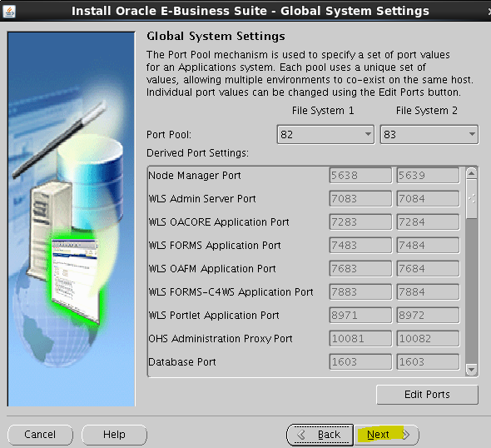
Task: Click the Edit Ports button
Action: pyautogui.click(x=427, y=395)
